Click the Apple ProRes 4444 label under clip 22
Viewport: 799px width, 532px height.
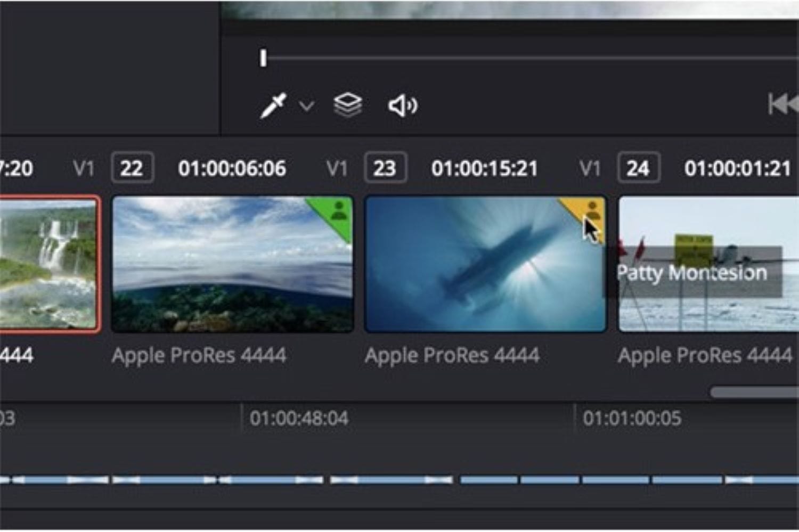tap(199, 355)
